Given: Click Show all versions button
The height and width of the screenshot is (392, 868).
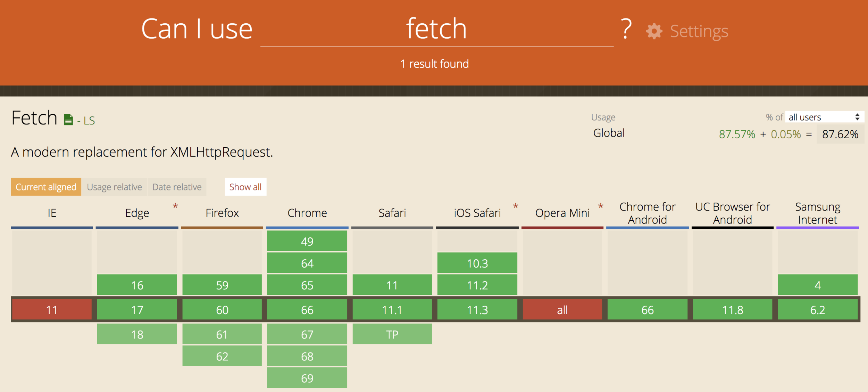Looking at the screenshot, I should [245, 187].
